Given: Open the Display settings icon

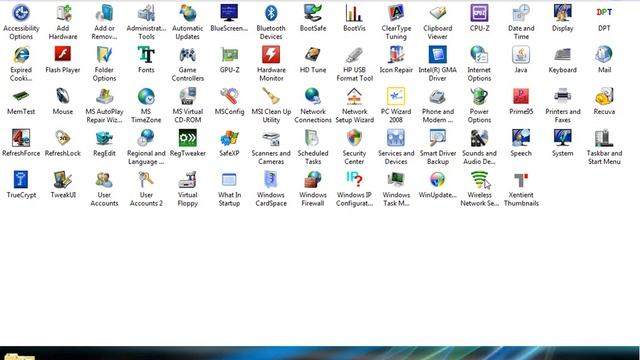Looking at the screenshot, I should [562, 13].
